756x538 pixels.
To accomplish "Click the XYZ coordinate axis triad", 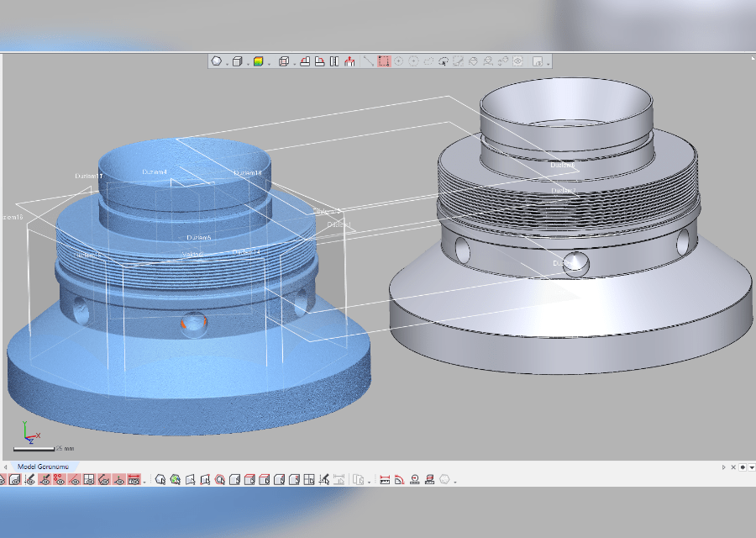I will pos(31,433).
